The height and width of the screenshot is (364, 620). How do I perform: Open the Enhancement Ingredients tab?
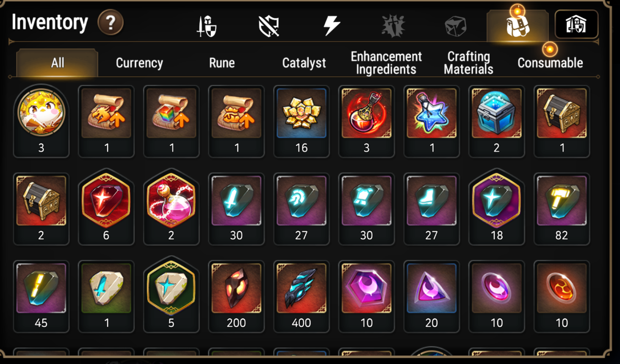[x=386, y=63]
